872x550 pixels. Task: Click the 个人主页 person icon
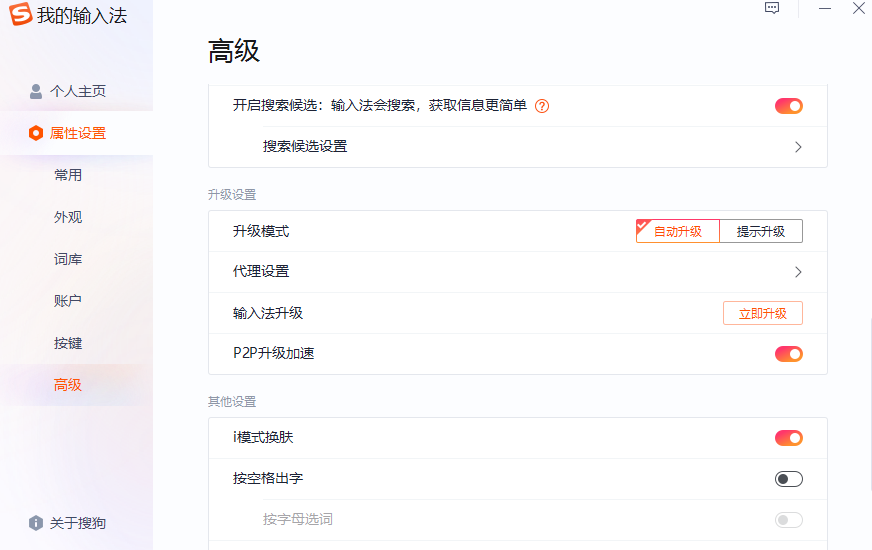(x=36, y=91)
